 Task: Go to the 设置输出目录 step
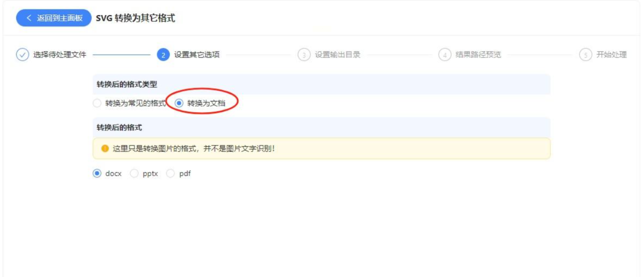(x=337, y=54)
